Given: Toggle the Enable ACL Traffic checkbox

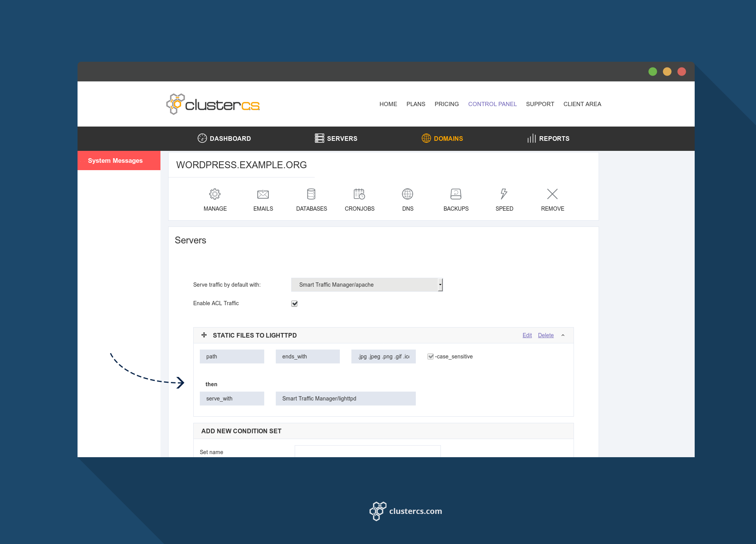Looking at the screenshot, I should coord(294,304).
